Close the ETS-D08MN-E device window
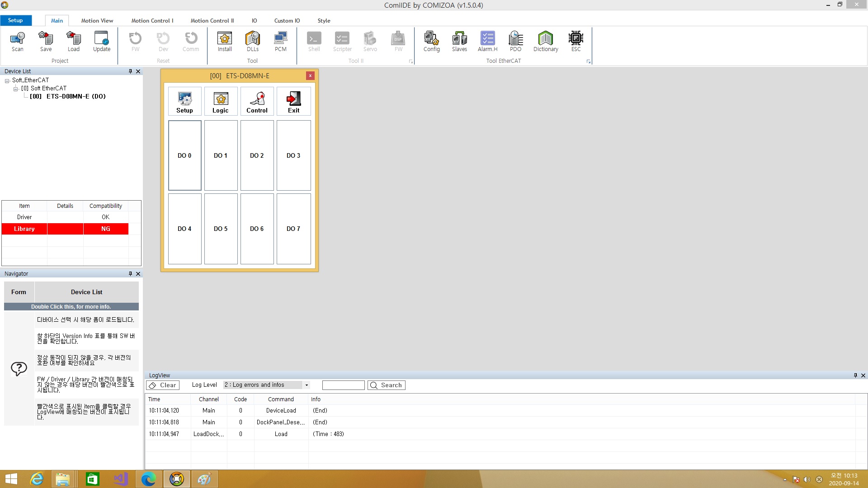 pyautogui.click(x=310, y=75)
